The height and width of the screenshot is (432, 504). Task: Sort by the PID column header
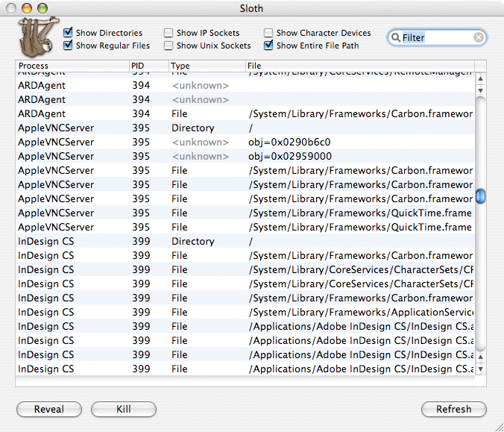tap(149, 66)
